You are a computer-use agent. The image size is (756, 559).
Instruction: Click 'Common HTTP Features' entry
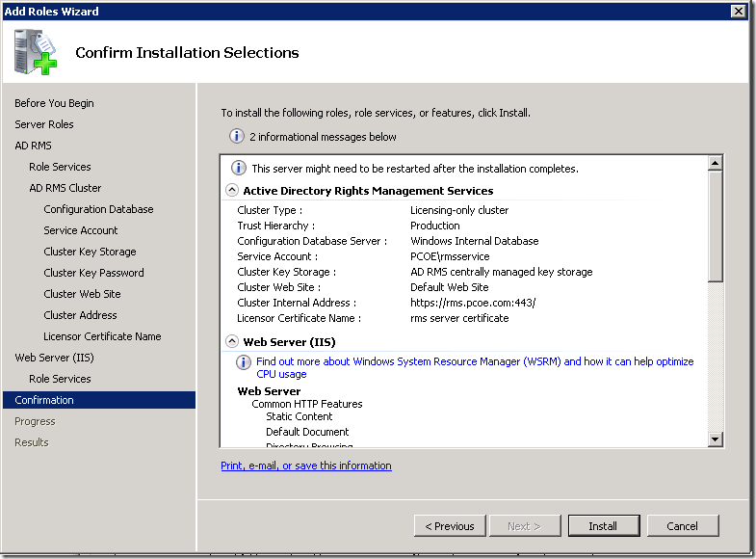coord(307,404)
